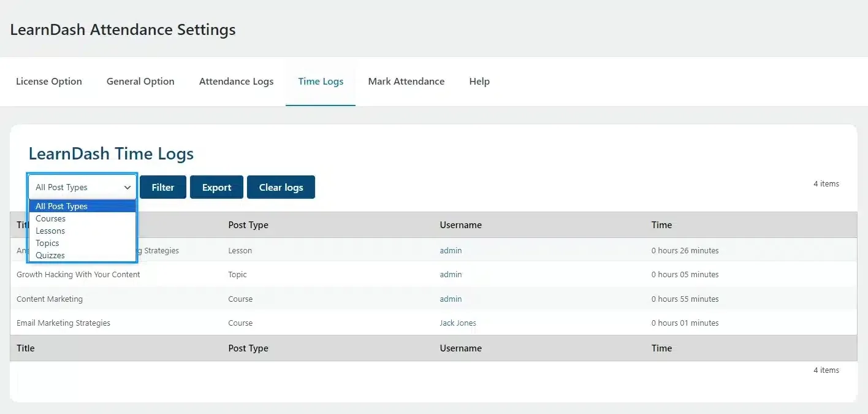Select the Time Logs tab

click(x=321, y=81)
